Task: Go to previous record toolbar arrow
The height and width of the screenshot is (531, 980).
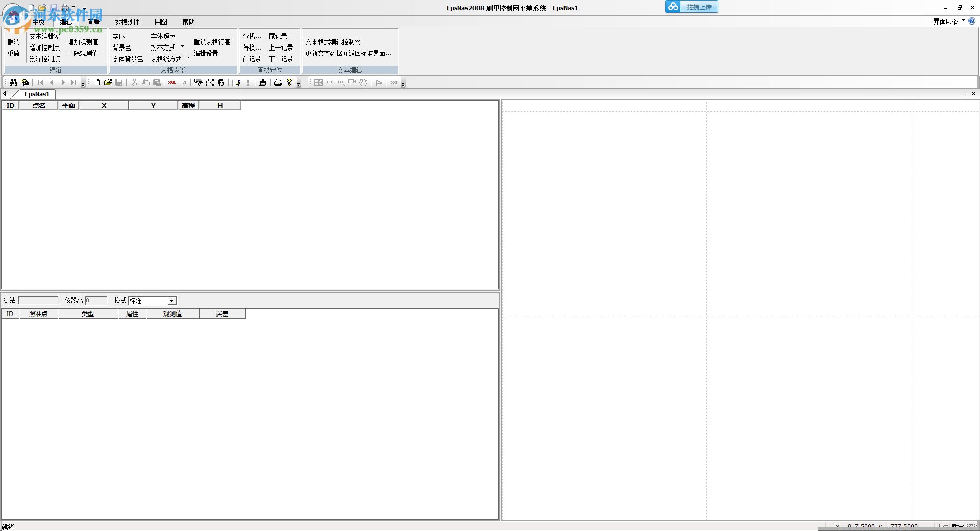Action: click(x=51, y=82)
